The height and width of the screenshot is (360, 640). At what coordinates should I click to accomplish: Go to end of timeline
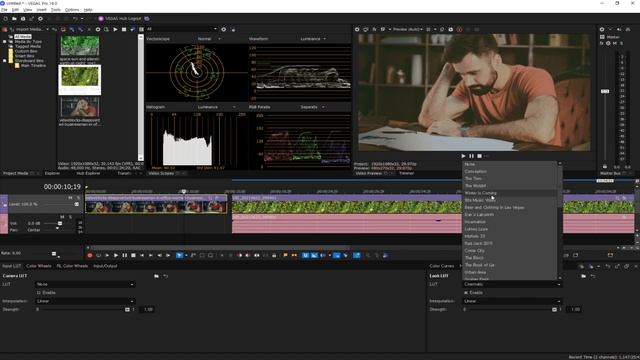click(x=151, y=256)
